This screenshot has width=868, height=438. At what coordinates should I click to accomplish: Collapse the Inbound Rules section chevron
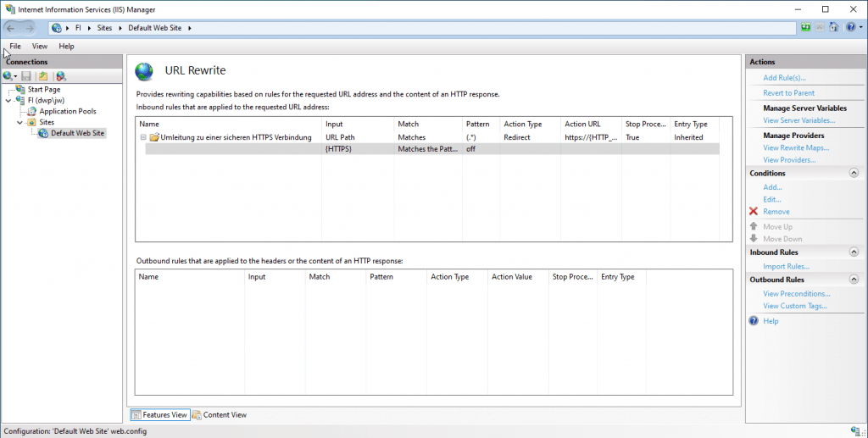tap(854, 252)
